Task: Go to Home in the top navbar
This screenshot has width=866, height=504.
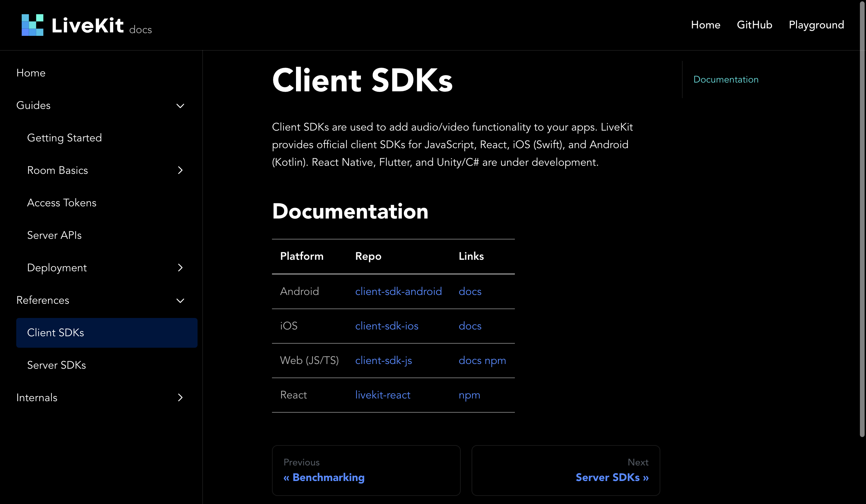Action: point(705,25)
